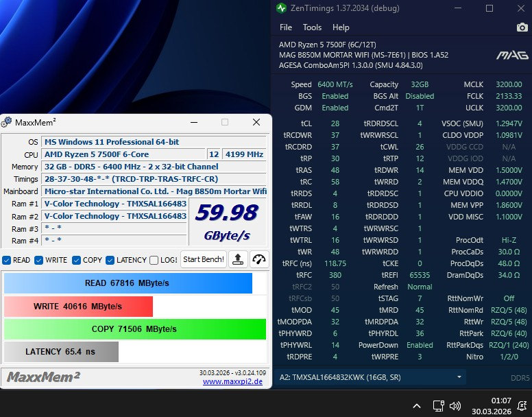The height and width of the screenshot is (417, 532).
Task: Click the tRFC value 380
Action: (x=335, y=275)
